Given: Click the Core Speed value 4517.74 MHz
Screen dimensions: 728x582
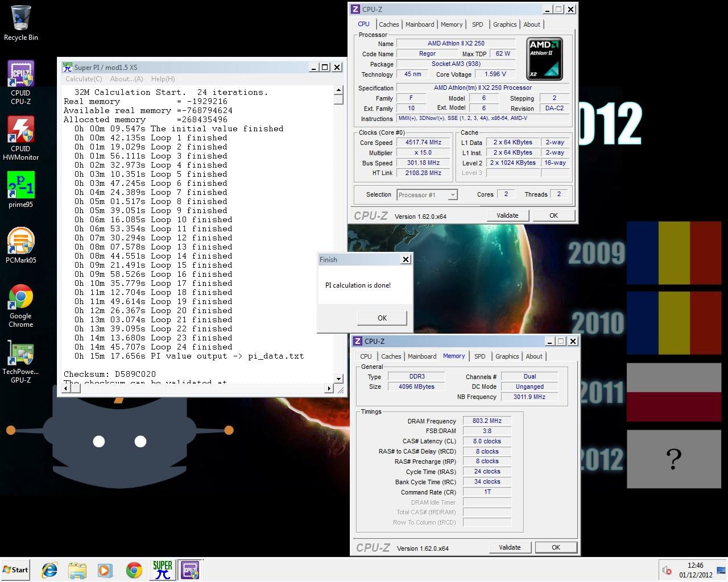Looking at the screenshot, I should [423, 143].
